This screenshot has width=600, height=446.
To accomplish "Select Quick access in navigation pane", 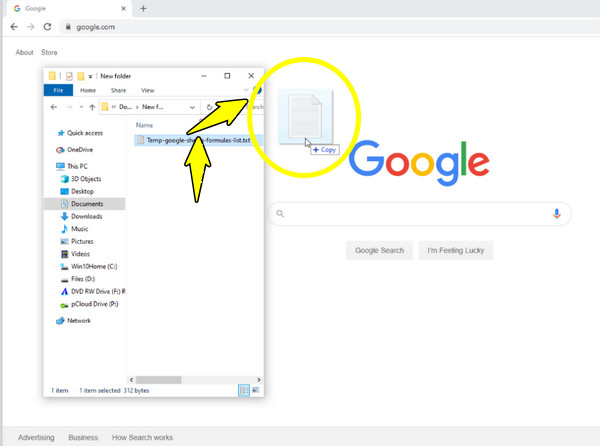I will point(85,133).
